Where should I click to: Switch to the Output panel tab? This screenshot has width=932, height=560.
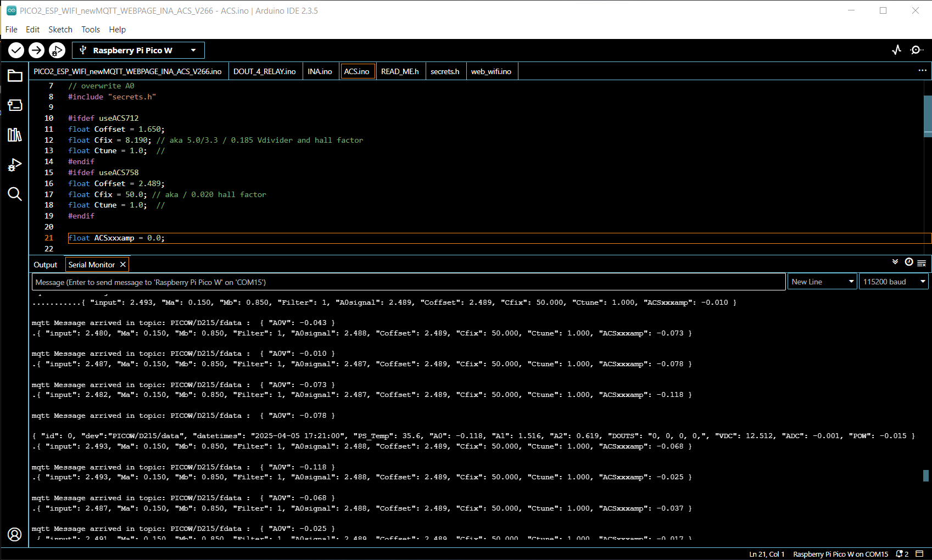click(x=46, y=265)
